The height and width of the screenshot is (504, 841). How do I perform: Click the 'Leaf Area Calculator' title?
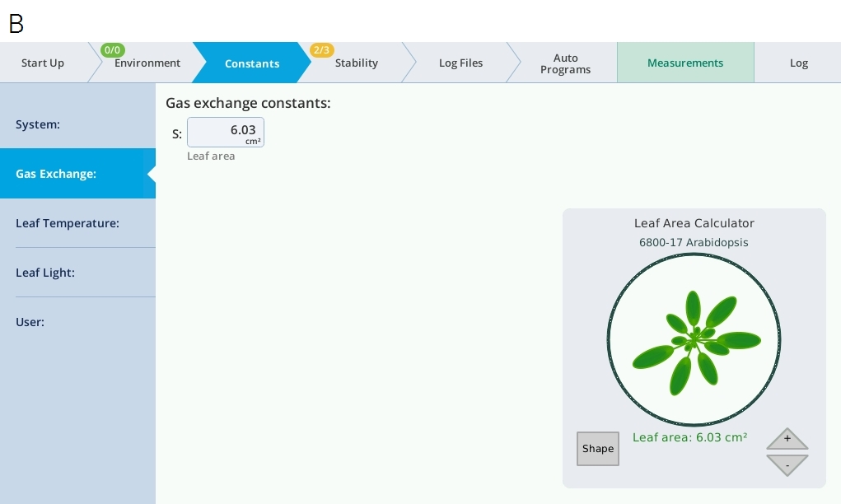[x=694, y=223]
